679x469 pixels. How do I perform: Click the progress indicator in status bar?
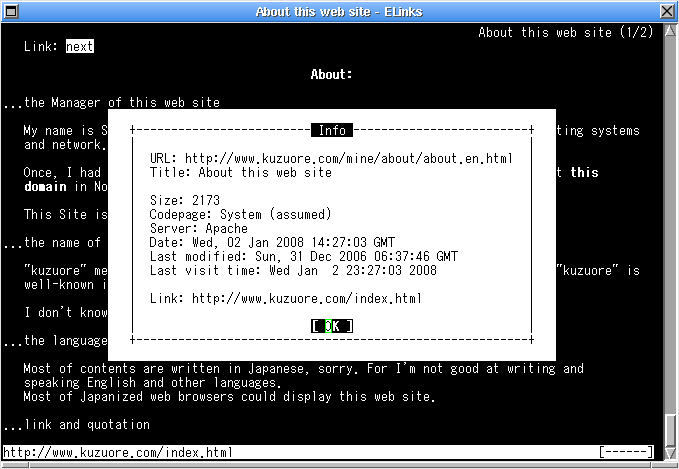(x=626, y=453)
